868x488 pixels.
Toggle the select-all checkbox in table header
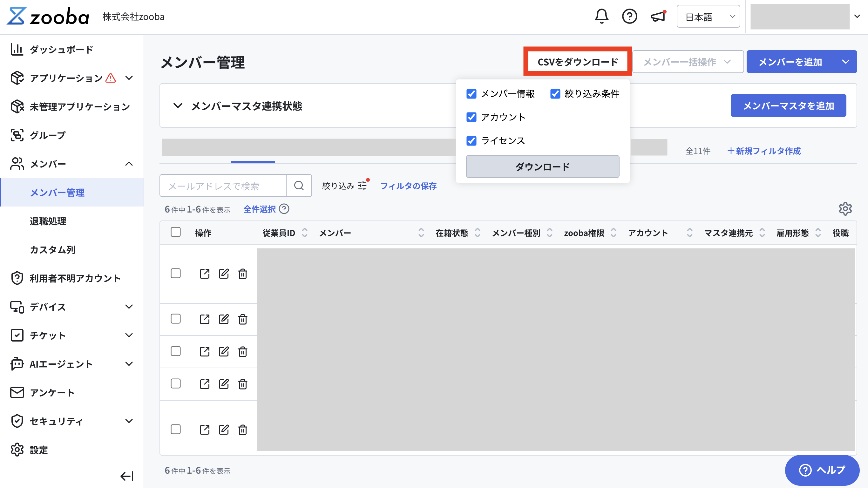click(x=176, y=232)
